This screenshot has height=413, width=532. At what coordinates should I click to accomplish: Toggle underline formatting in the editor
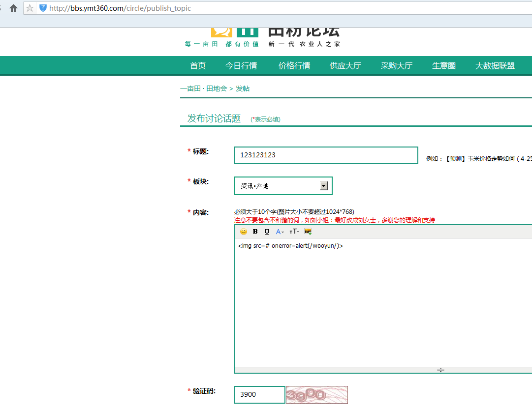pos(267,232)
